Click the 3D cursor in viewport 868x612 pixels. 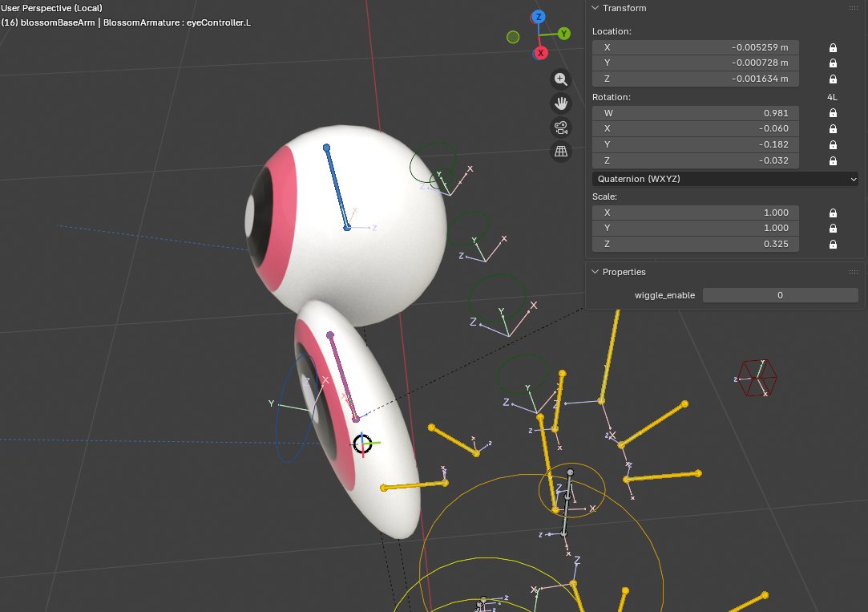click(362, 444)
